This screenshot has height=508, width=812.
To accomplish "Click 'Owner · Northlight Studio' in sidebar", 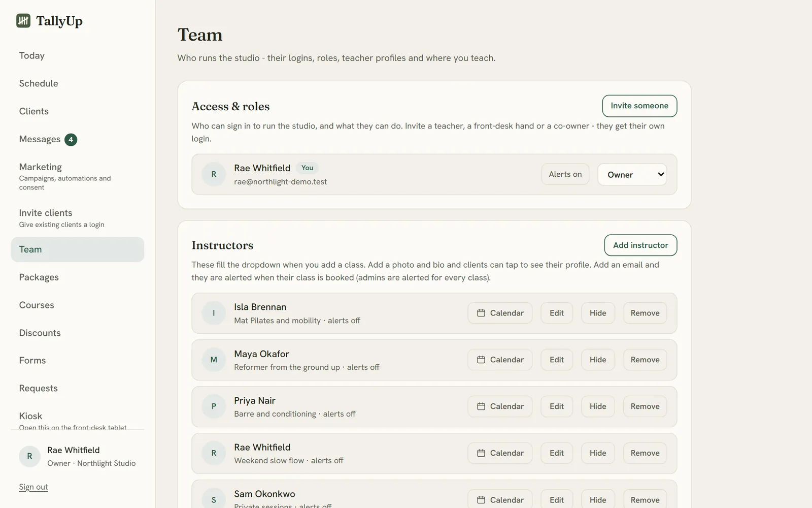I will [x=91, y=463].
